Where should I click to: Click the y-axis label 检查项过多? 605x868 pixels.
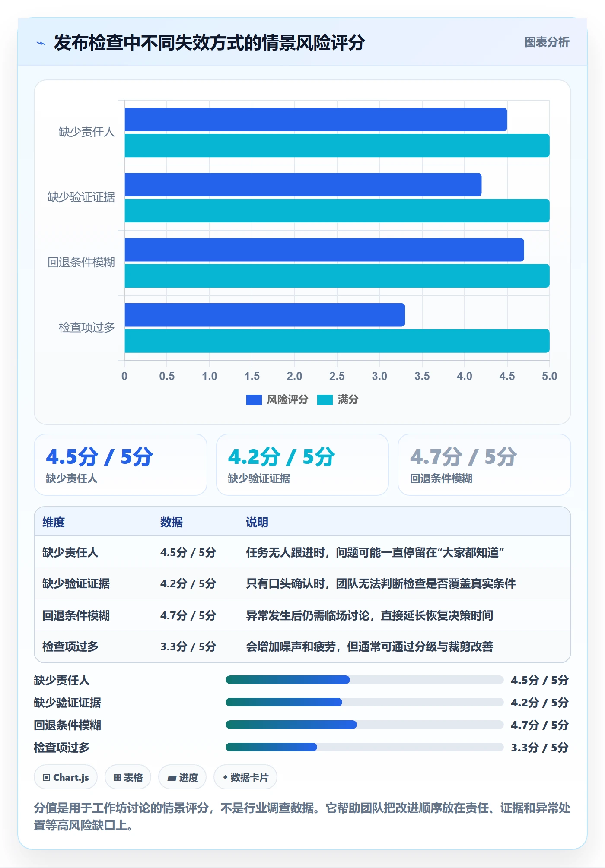coord(87,327)
